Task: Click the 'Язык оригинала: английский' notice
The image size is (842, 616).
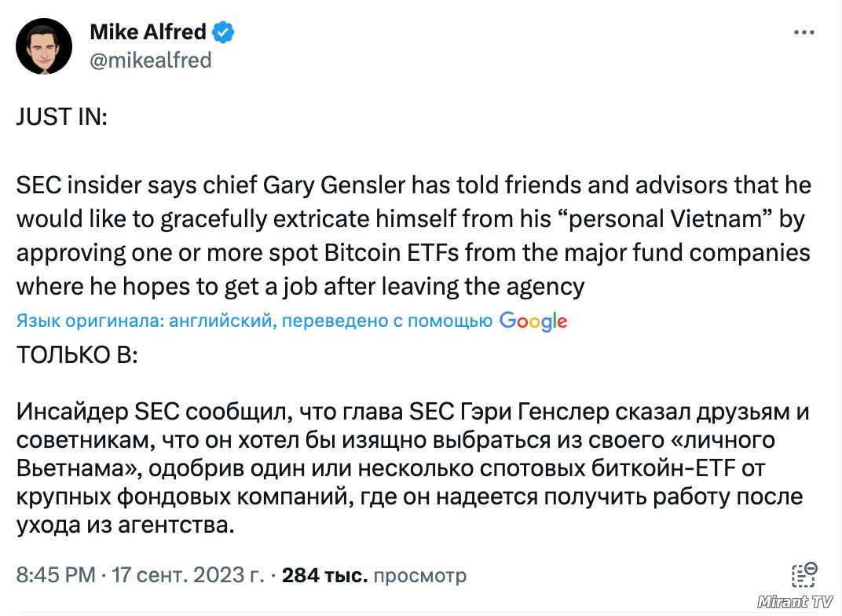Action: (145, 321)
